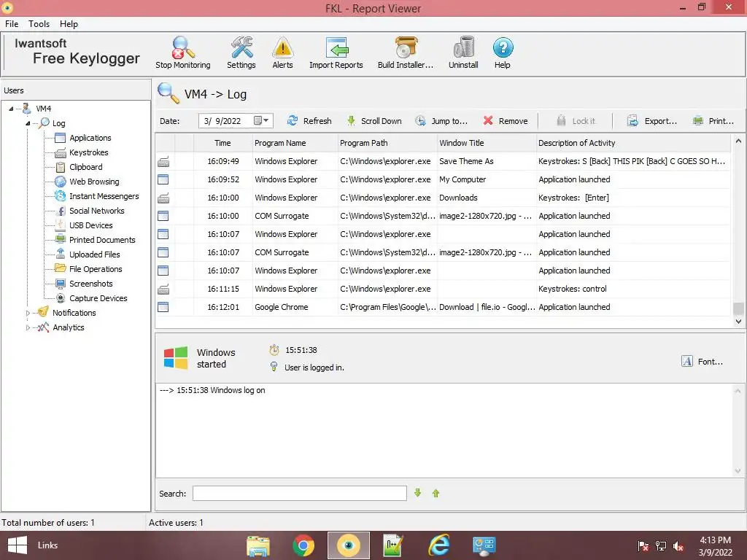Open the Uploaded Files category
Viewport: 747px width, 560px height.
[94, 254]
